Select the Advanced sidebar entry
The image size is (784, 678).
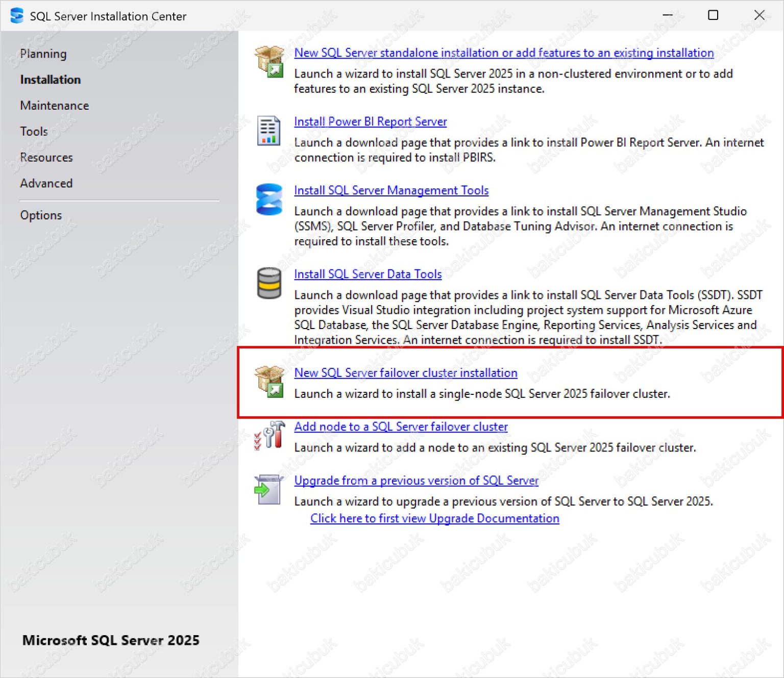pos(46,183)
